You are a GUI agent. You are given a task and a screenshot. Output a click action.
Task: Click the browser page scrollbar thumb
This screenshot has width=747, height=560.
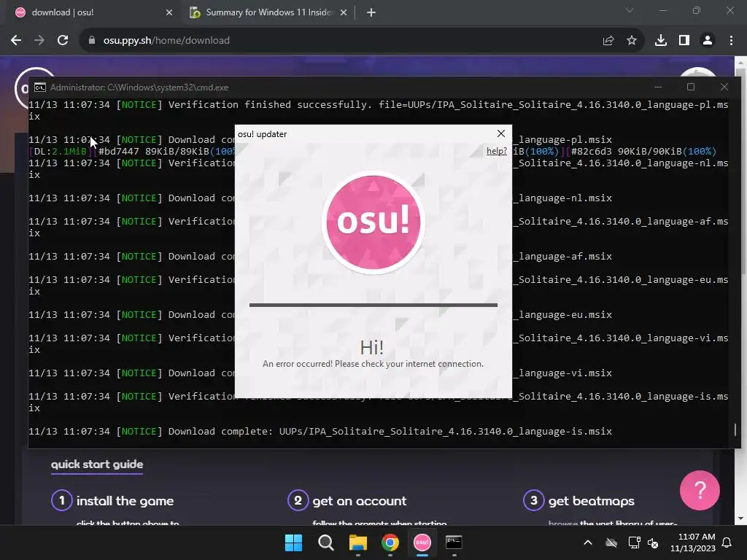(x=741, y=171)
